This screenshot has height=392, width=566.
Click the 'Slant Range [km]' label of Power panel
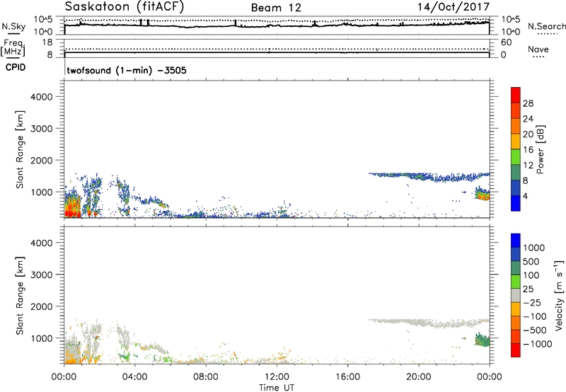[20, 150]
